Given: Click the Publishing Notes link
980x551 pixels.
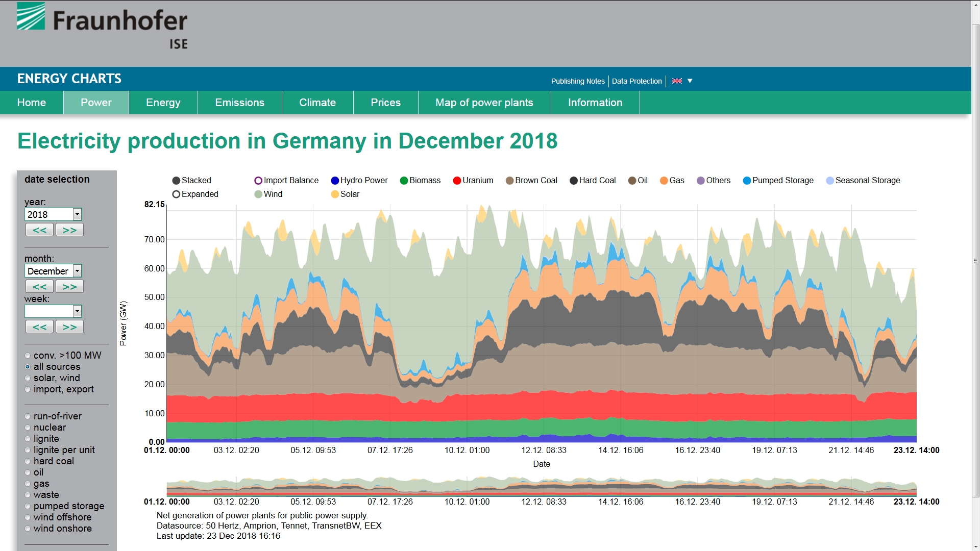Looking at the screenshot, I should coord(577,81).
